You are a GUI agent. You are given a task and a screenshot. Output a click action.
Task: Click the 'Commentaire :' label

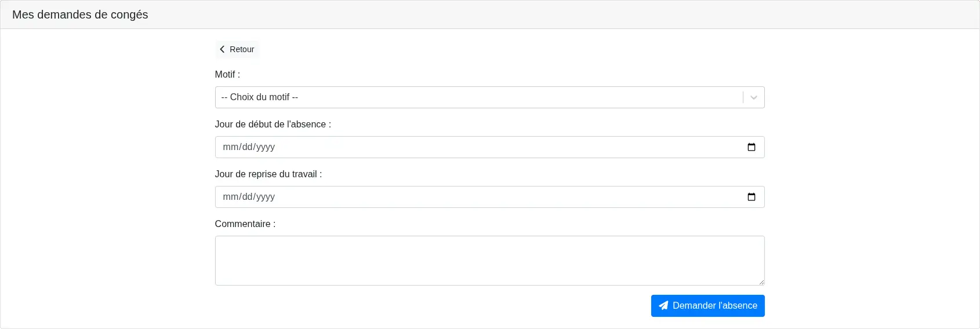click(x=245, y=224)
